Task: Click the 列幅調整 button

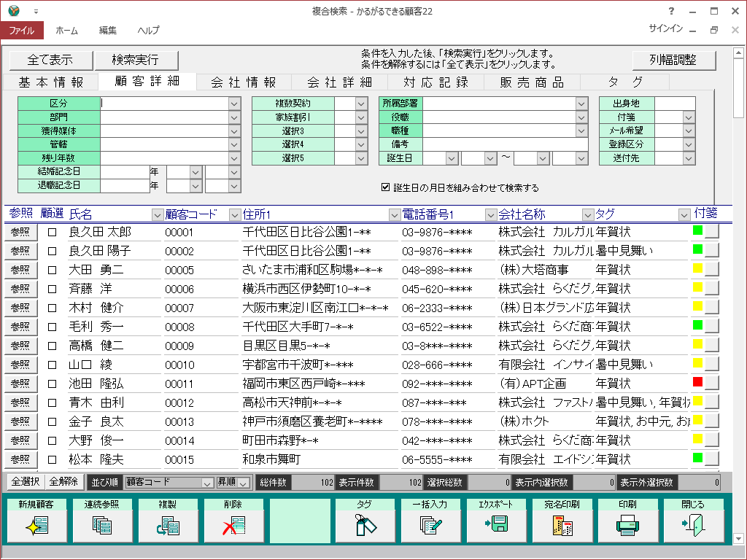Action: pyautogui.click(x=673, y=60)
